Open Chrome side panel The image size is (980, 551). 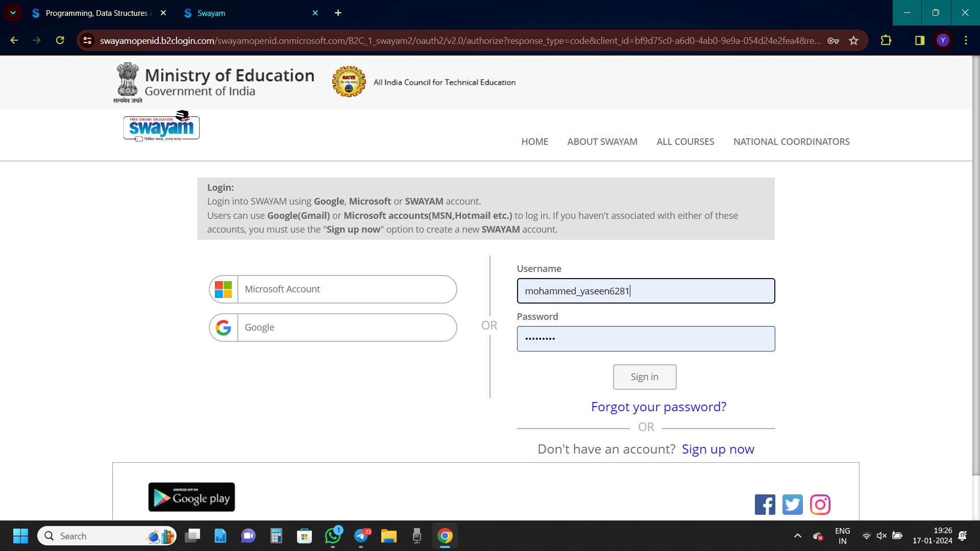point(920,40)
